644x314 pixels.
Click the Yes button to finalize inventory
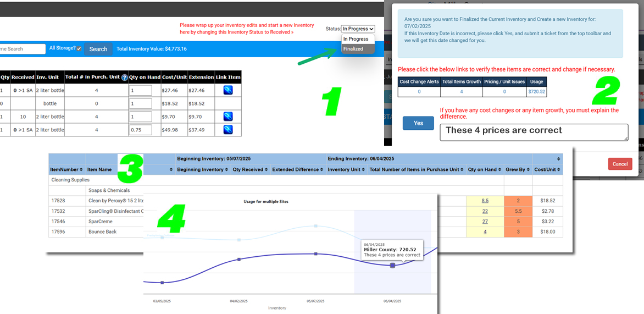click(418, 123)
